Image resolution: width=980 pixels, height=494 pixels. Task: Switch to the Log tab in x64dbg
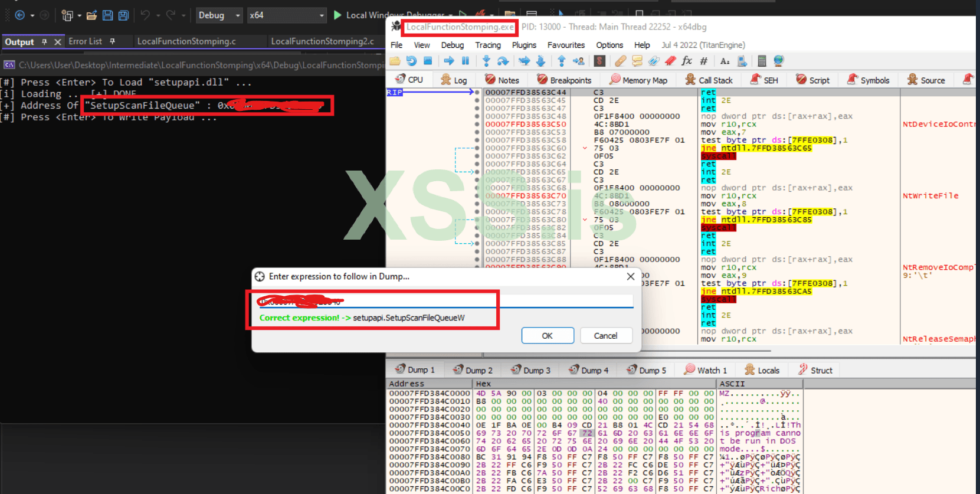(454, 80)
